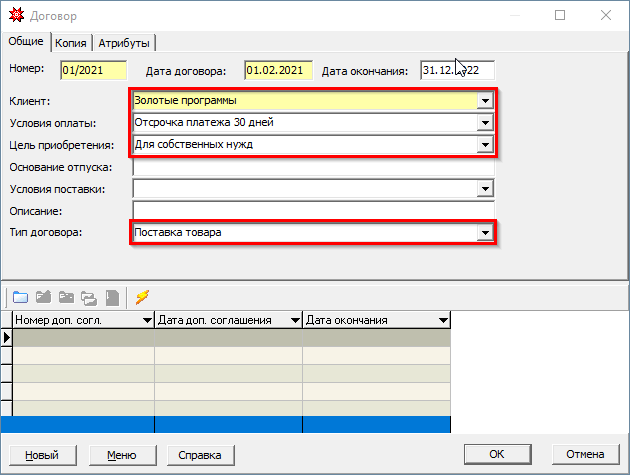Open the Условия поставки dropdown

(x=485, y=188)
